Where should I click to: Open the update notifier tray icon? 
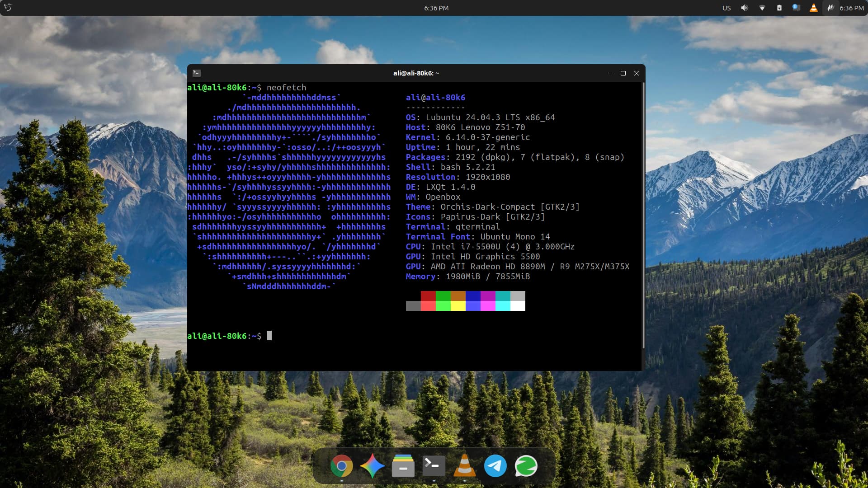(796, 8)
